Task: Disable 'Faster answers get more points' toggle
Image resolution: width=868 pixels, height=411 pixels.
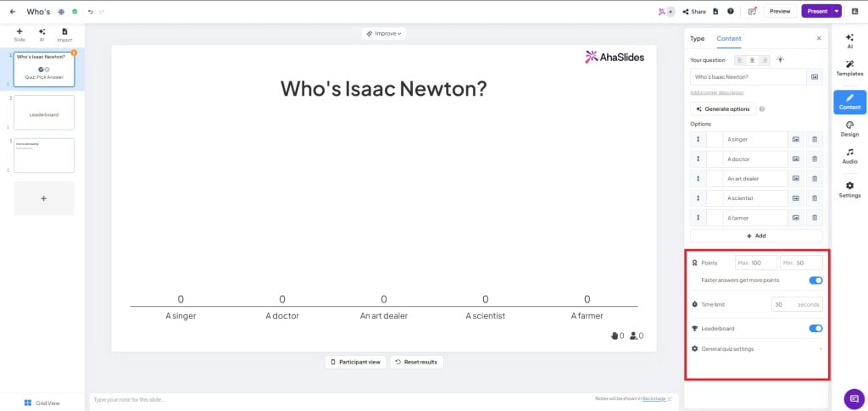Action: pos(815,280)
